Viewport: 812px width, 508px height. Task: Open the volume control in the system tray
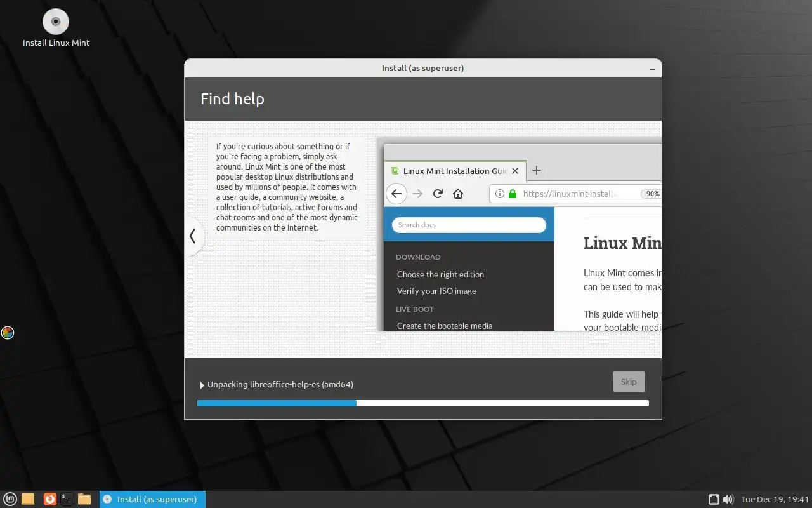pos(728,499)
